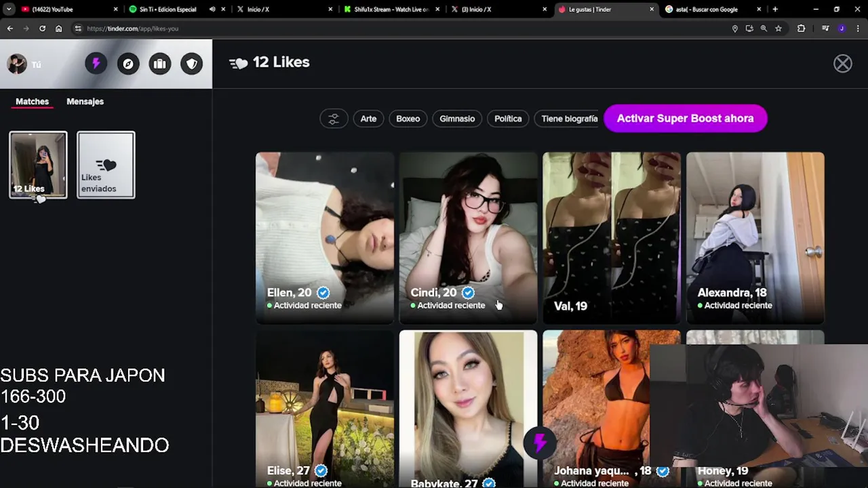Viewport: 868px width, 488px height.
Task: Open the browser extensions puzzle icon
Action: 801,28
